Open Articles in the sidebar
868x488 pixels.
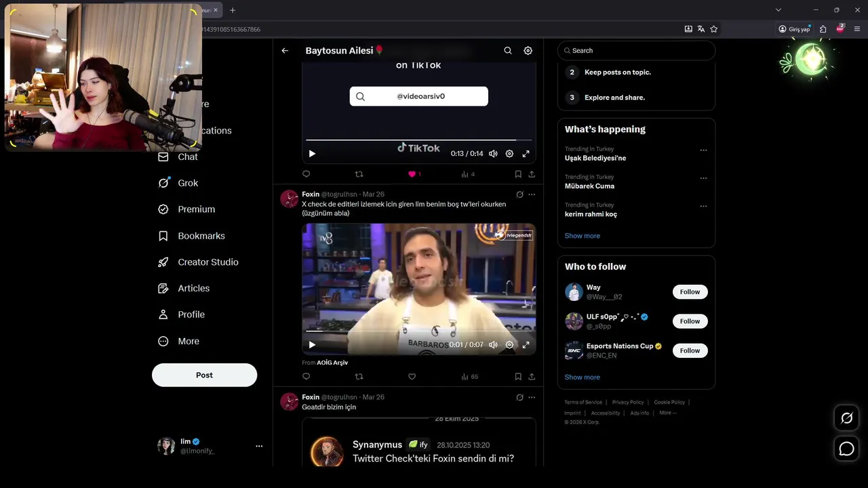184,289
